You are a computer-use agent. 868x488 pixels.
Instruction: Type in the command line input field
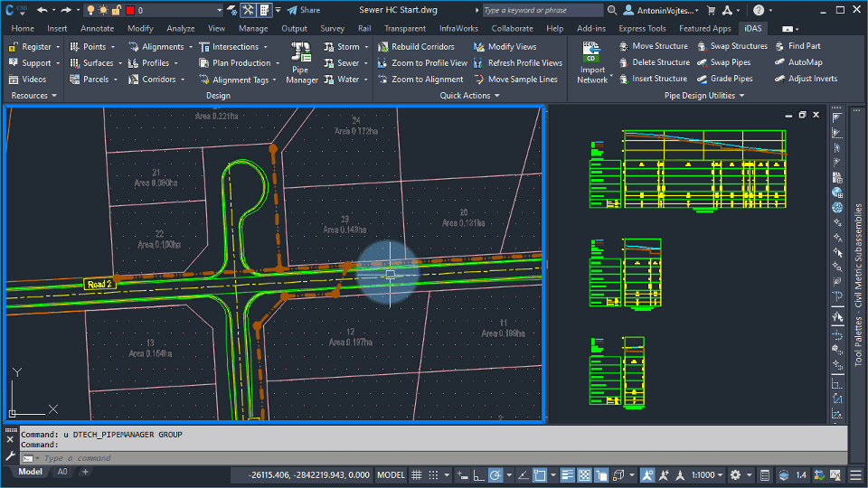(443, 458)
